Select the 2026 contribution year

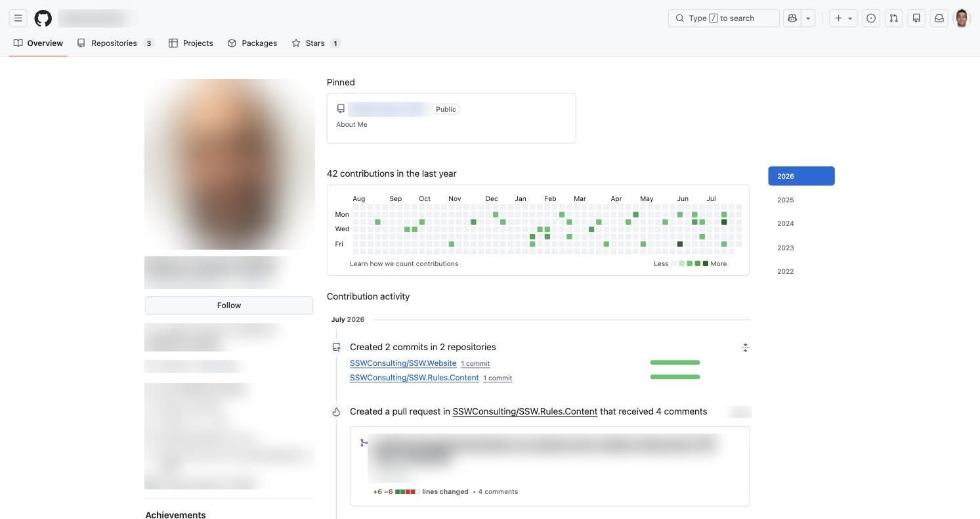[x=801, y=176]
